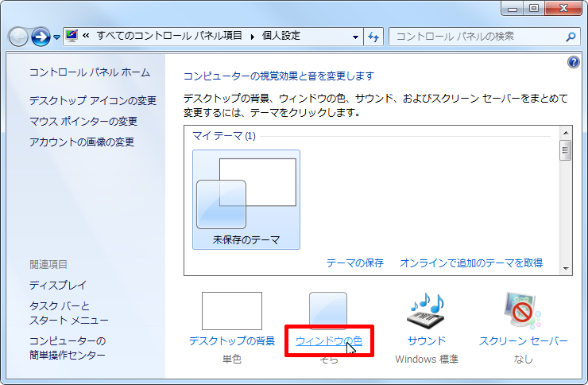This screenshot has width=588, height=385.
Task: Click オンラインで追加のテーマを取得 link
Action: click(471, 262)
